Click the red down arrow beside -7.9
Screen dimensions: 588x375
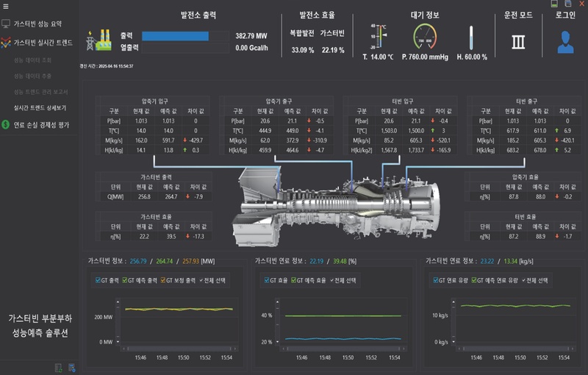[187, 196]
